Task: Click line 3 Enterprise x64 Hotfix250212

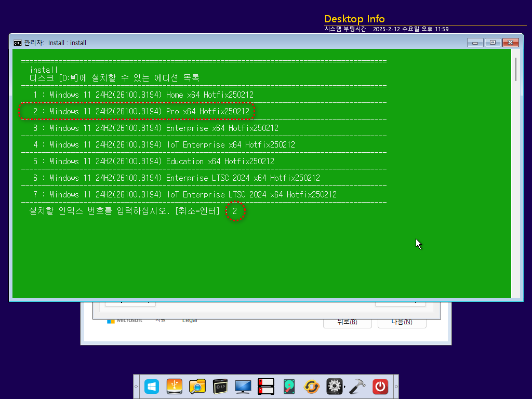Action: 156,128
